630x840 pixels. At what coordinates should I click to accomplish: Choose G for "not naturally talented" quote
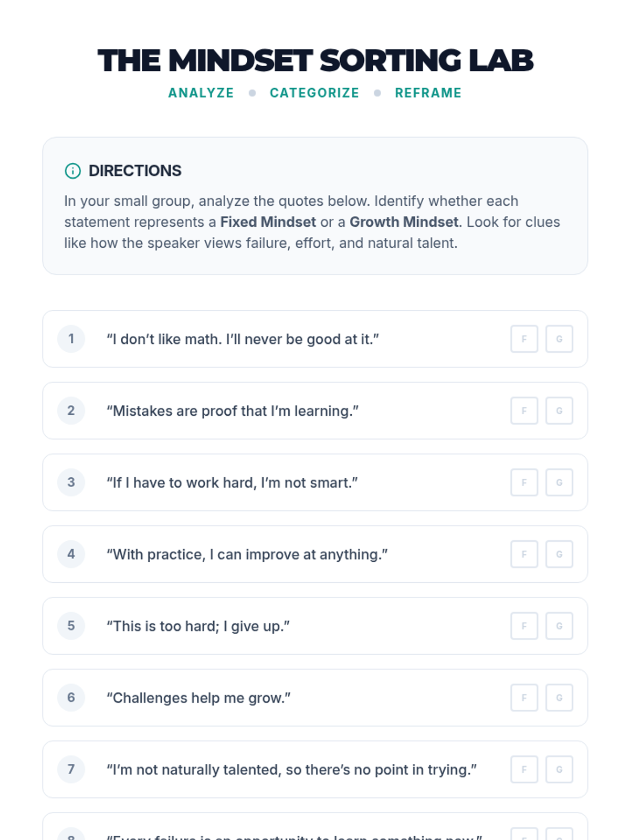[x=559, y=770]
